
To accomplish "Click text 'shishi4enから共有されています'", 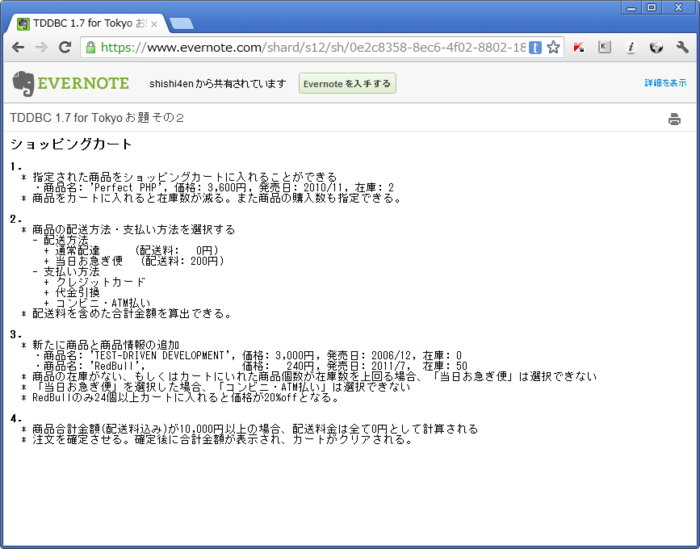I will coord(217,83).
